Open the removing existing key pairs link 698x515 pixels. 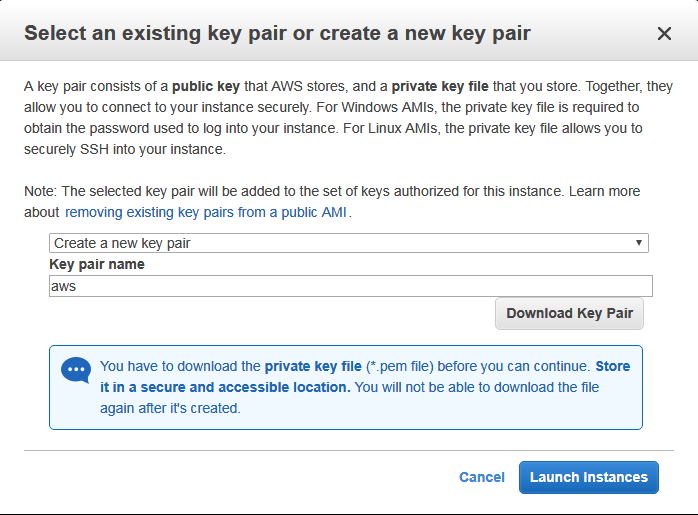[207, 212]
